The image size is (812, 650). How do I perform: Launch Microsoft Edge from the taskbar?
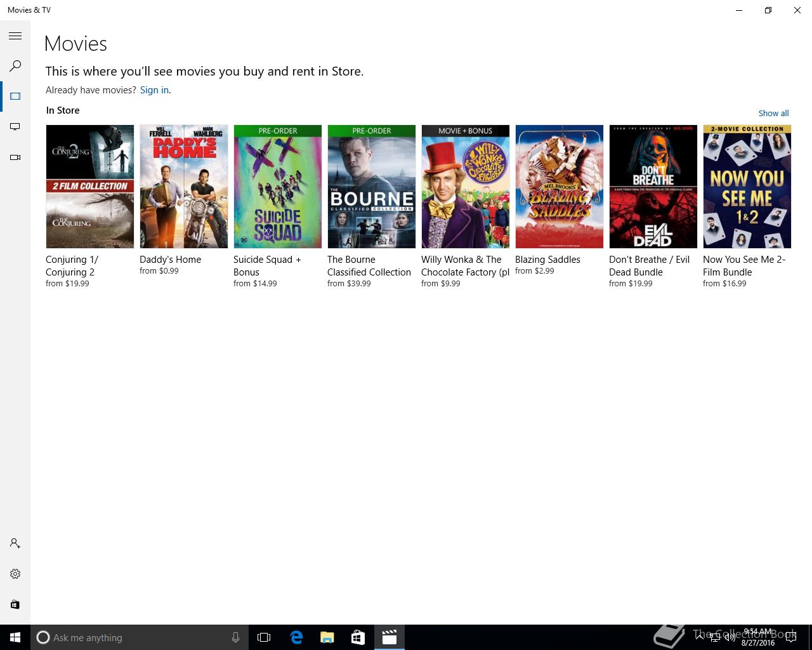296,637
